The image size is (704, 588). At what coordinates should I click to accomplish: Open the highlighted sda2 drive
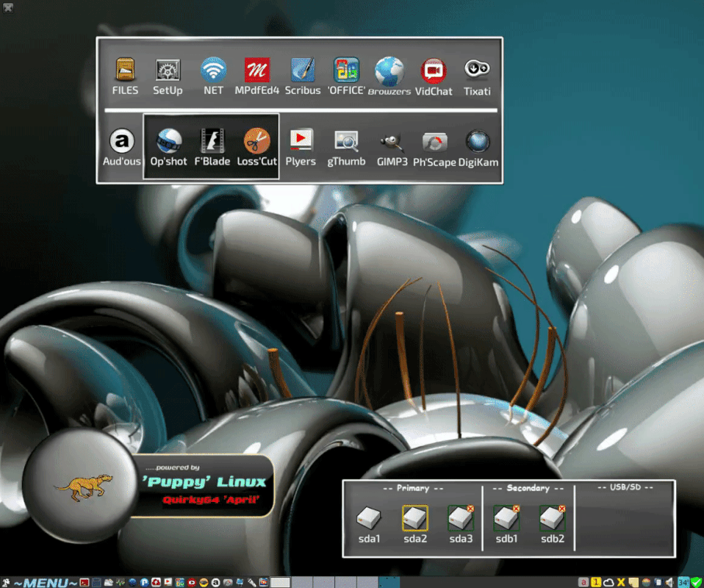point(415,518)
